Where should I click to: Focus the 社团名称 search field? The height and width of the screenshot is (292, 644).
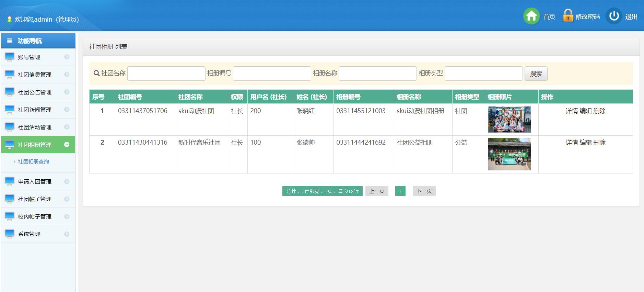click(166, 74)
